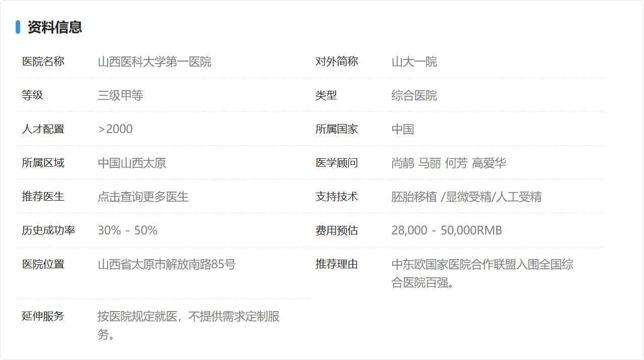Click the 综合医院 value beside 类型
This screenshot has height=360, width=644.
414,95
